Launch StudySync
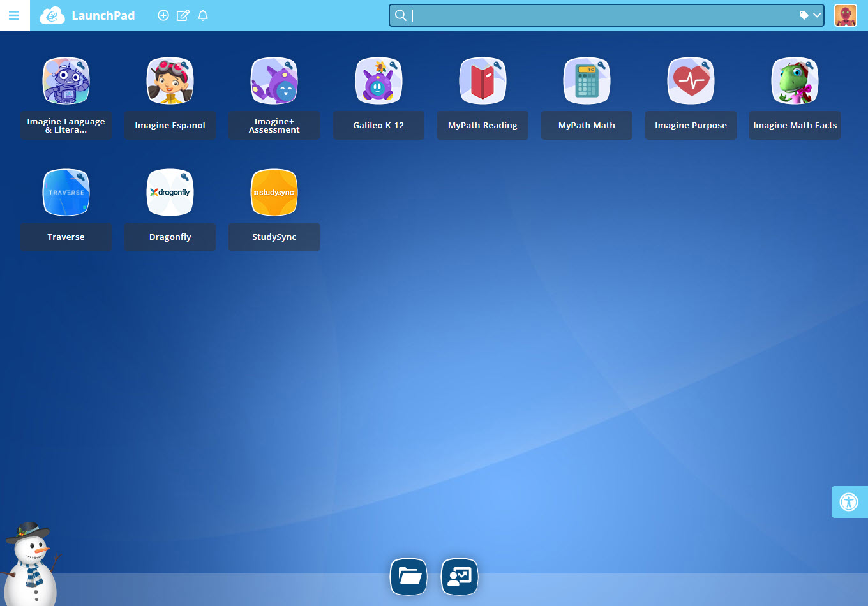Viewport: 868px width, 606px height. point(274,192)
